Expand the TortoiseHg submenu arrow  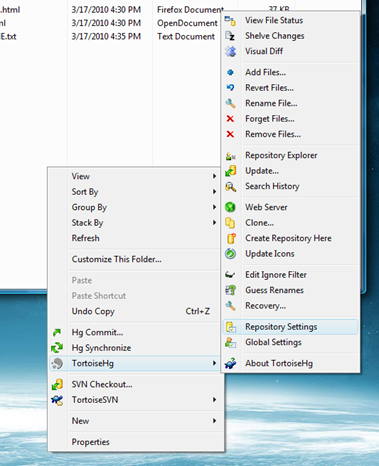click(x=215, y=363)
